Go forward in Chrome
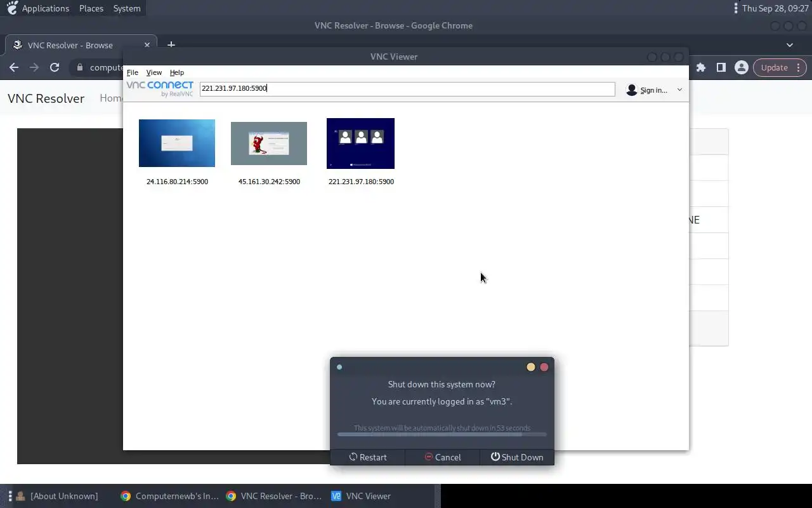Viewport: 812px width, 508px height. (34, 67)
